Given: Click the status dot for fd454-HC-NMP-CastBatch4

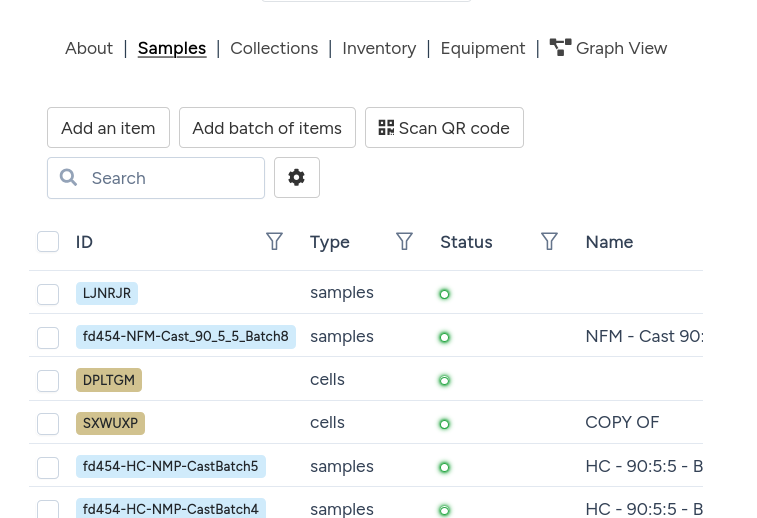Looking at the screenshot, I should pos(444,510).
